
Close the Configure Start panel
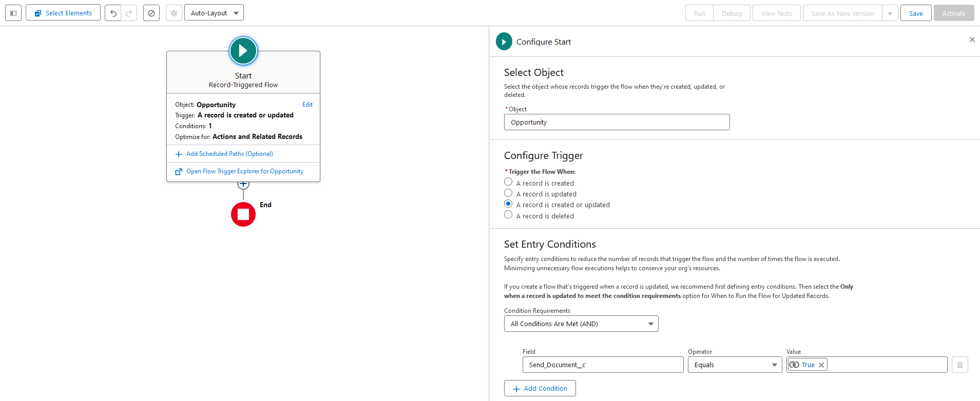pyautogui.click(x=972, y=39)
